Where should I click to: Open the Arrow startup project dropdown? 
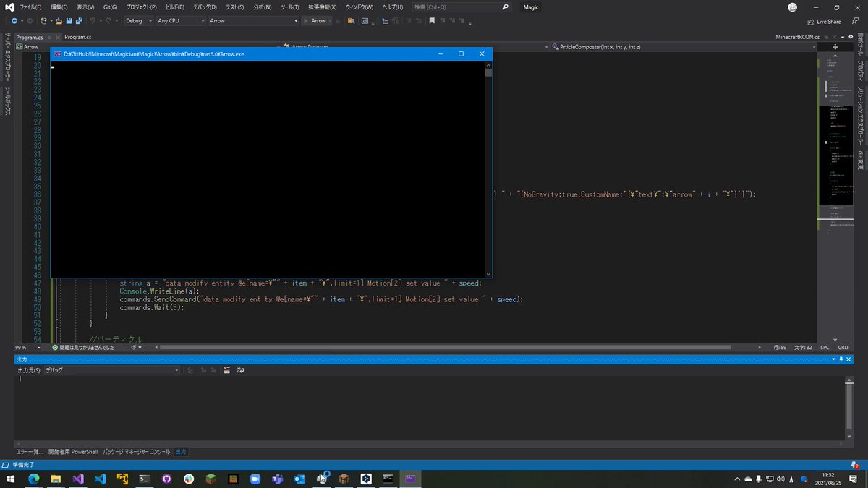(x=253, y=21)
